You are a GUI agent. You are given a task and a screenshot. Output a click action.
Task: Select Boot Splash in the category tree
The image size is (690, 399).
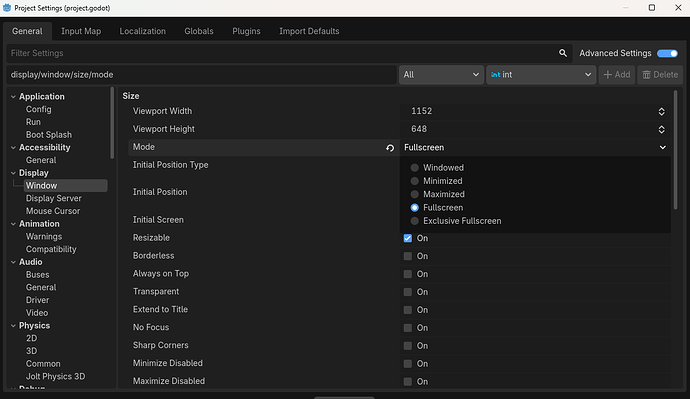[x=49, y=135]
